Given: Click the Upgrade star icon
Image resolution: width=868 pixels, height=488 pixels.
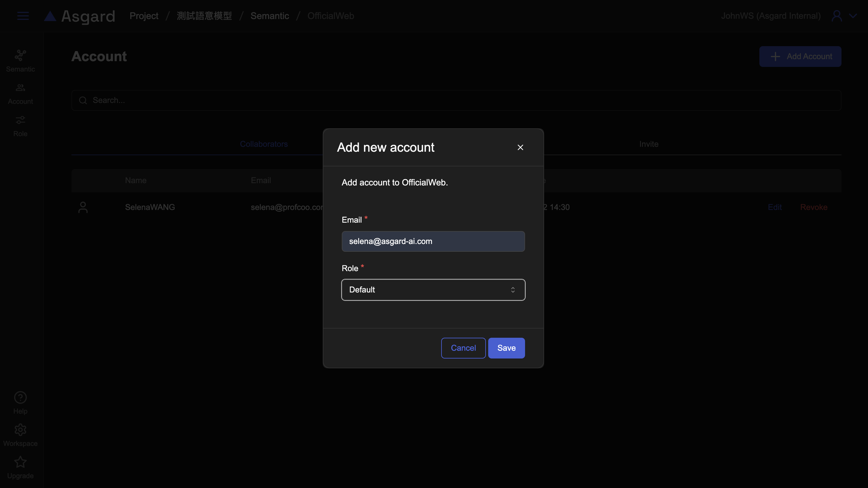Looking at the screenshot, I should tap(20, 462).
